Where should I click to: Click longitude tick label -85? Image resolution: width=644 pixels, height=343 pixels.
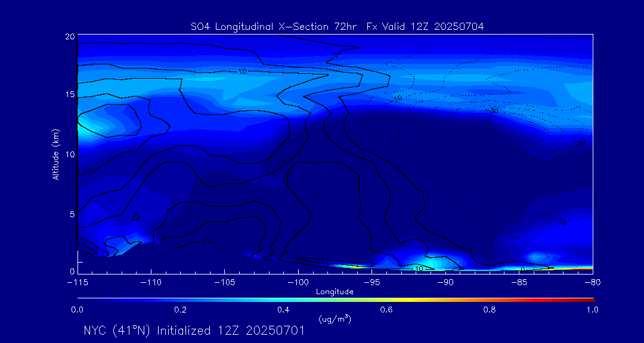tap(519, 283)
